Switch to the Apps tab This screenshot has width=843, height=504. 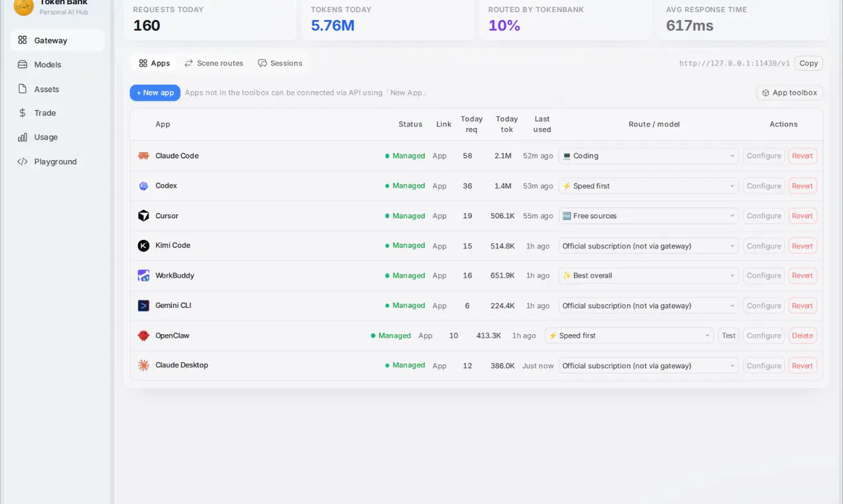(x=154, y=63)
